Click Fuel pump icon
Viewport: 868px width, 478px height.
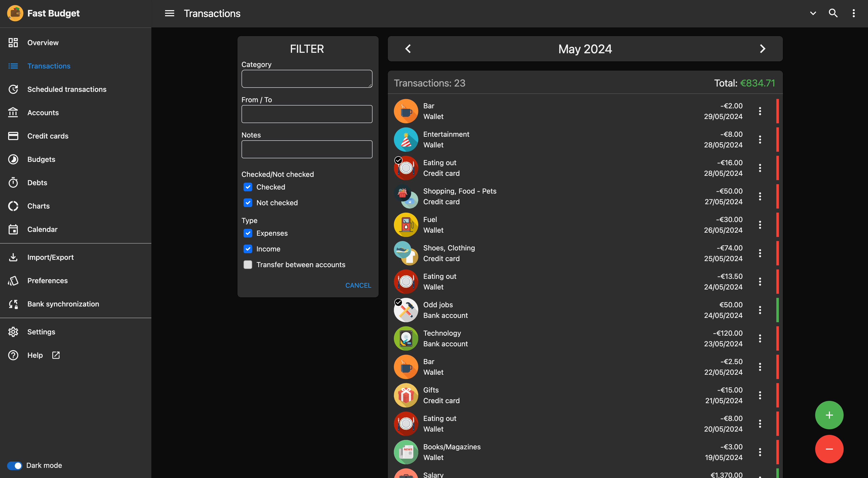406,225
